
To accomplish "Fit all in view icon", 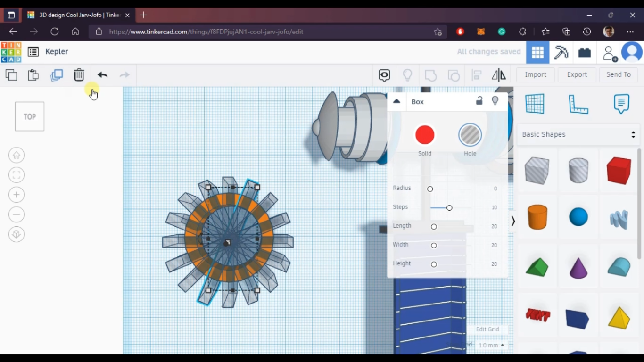I will tap(17, 175).
